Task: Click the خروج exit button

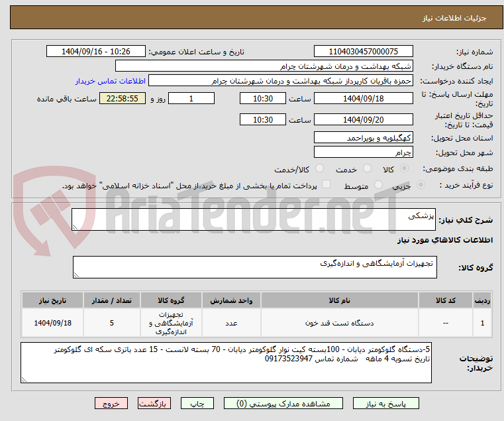Action: 111,403
